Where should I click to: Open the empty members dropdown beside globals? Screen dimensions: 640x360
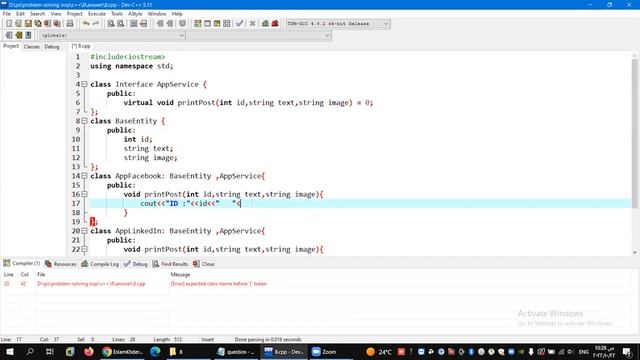(x=259, y=36)
